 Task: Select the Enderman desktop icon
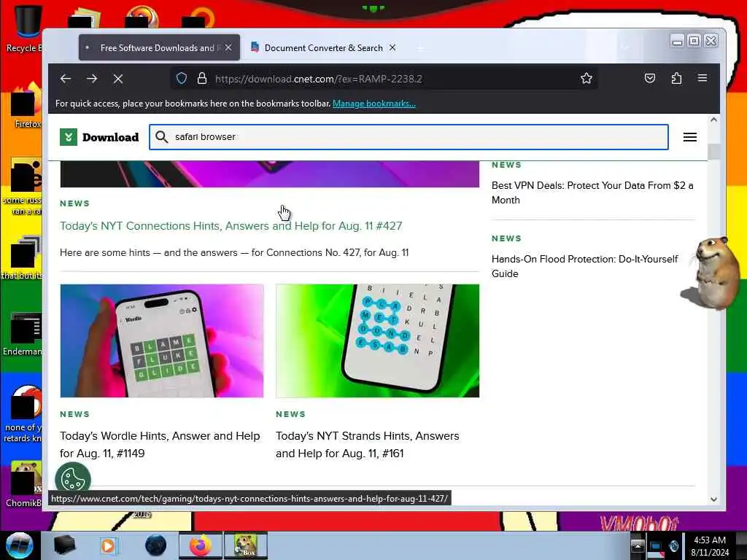pyautogui.click(x=24, y=333)
